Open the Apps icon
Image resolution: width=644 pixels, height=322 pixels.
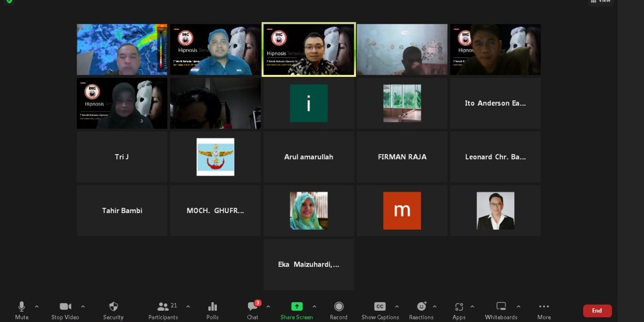[x=459, y=307]
